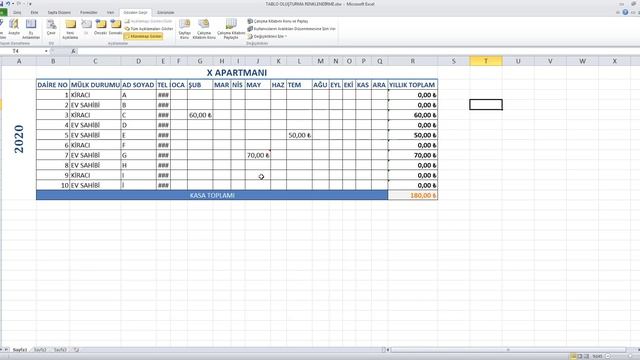Click KİRACI in daire 1 row
The height and width of the screenshot is (360, 640).
(95, 95)
